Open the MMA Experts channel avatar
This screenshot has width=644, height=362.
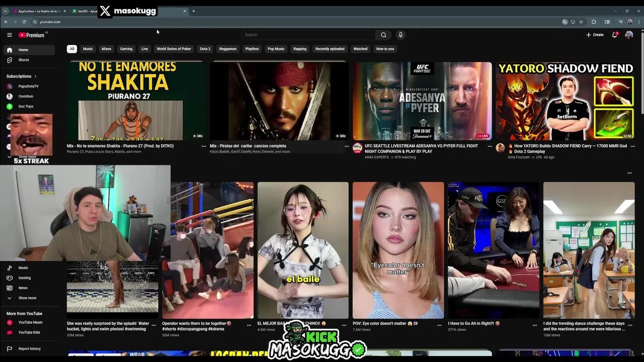pos(357,148)
